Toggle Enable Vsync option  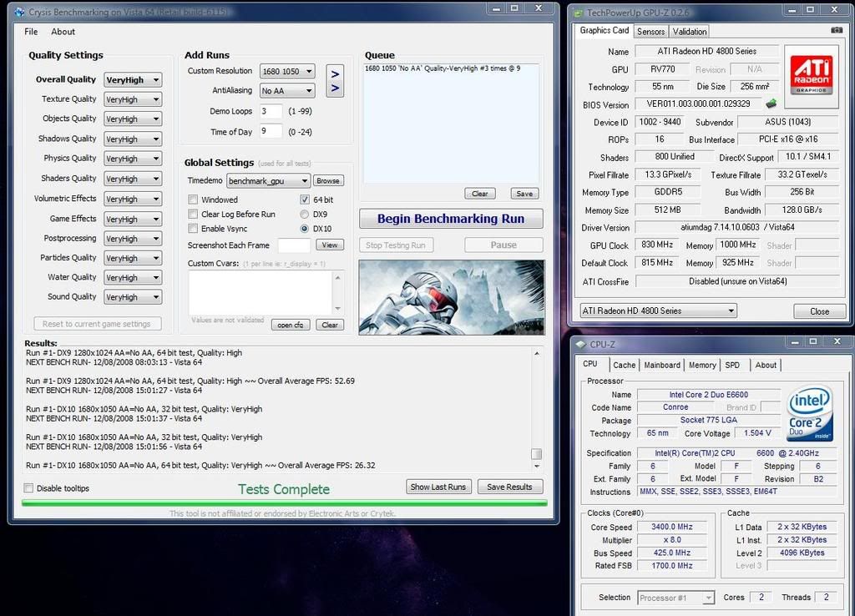click(193, 229)
